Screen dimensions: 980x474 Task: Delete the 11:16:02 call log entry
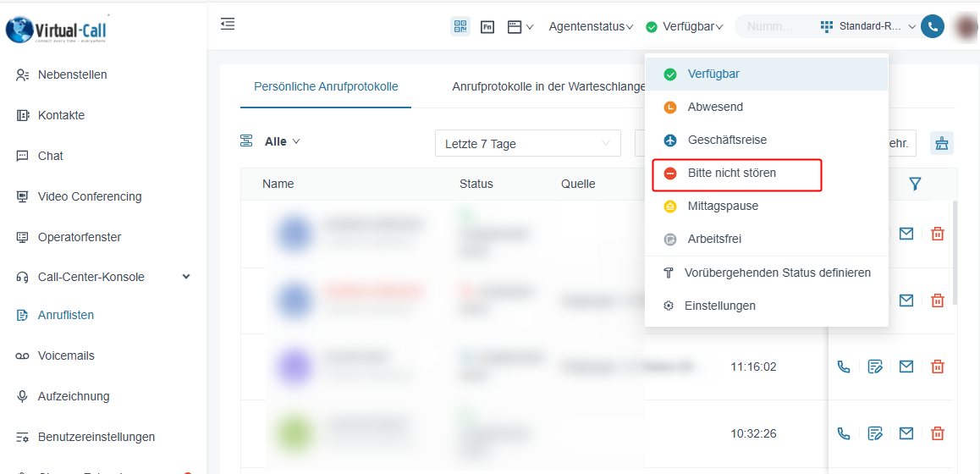pos(938,367)
